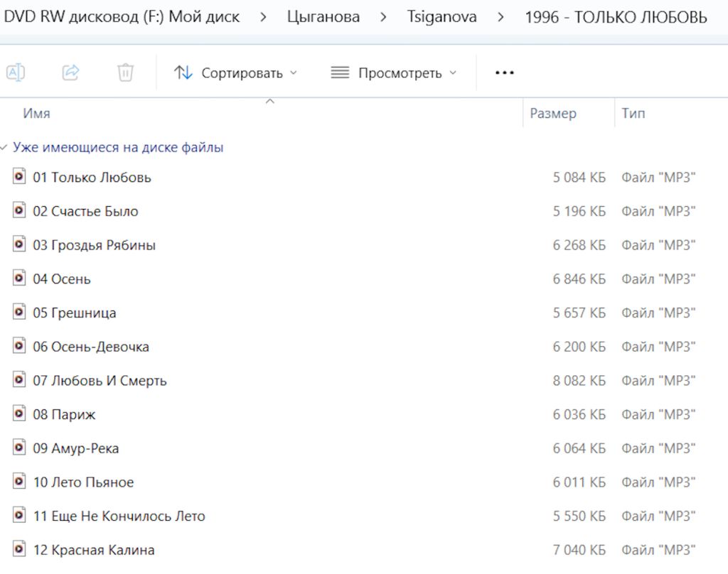The width and height of the screenshot is (728, 574).
Task: Navigate to DVD RW дисковод (F:) Мой диск
Action: point(122,17)
